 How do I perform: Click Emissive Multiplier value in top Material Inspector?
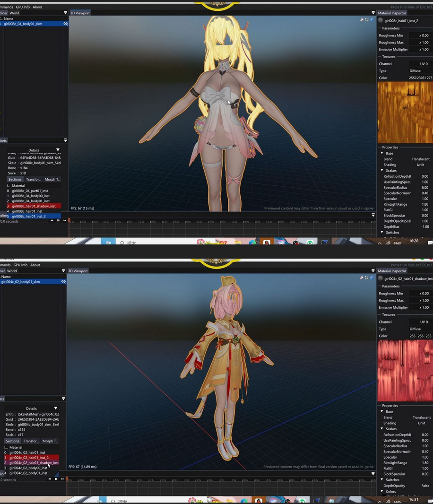[x=421, y=50]
